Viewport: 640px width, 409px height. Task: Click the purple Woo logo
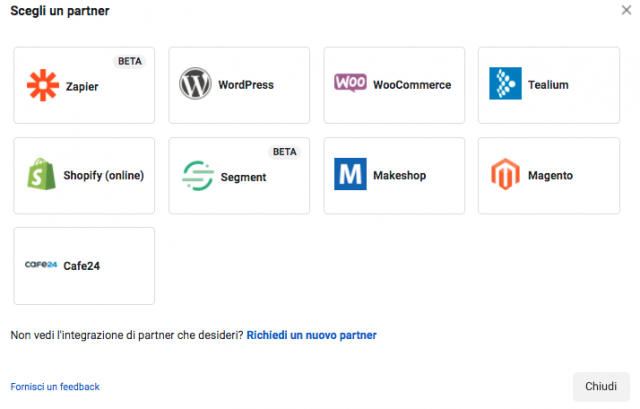[x=350, y=83]
